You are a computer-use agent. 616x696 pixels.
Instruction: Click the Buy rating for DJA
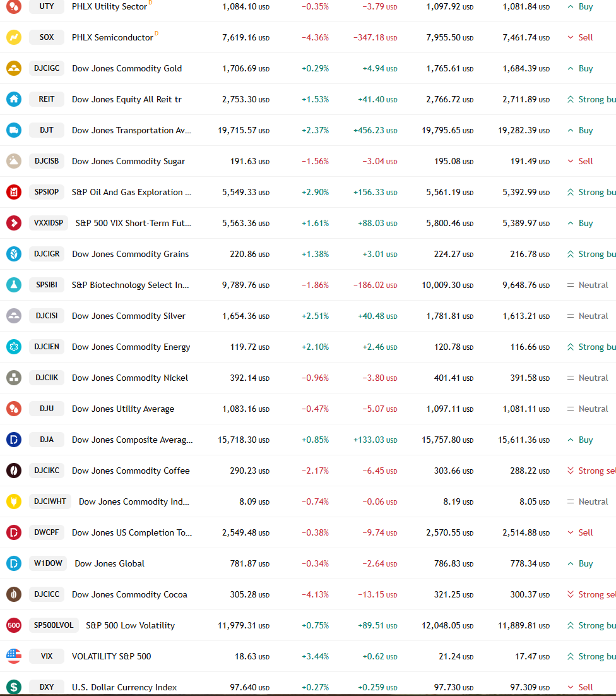tap(580, 440)
